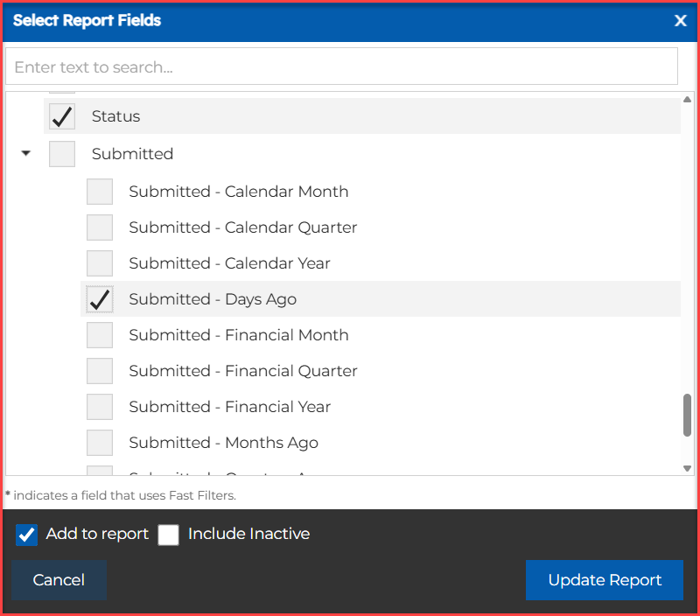Viewport: 700px width, 616px height.
Task: Click the search text field
Action: tap(341, 66)
